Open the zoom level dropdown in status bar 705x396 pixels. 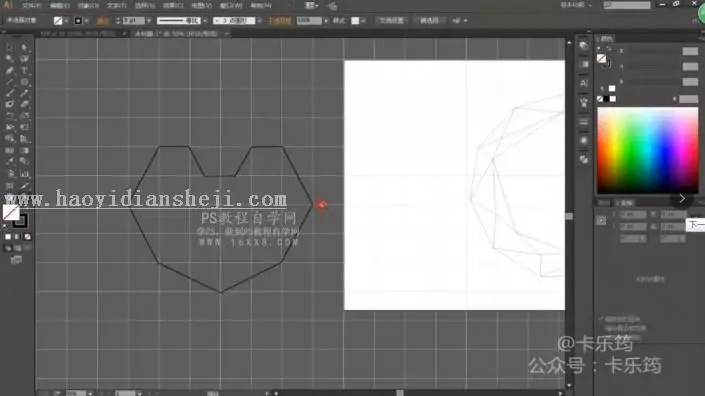[90, 393]
